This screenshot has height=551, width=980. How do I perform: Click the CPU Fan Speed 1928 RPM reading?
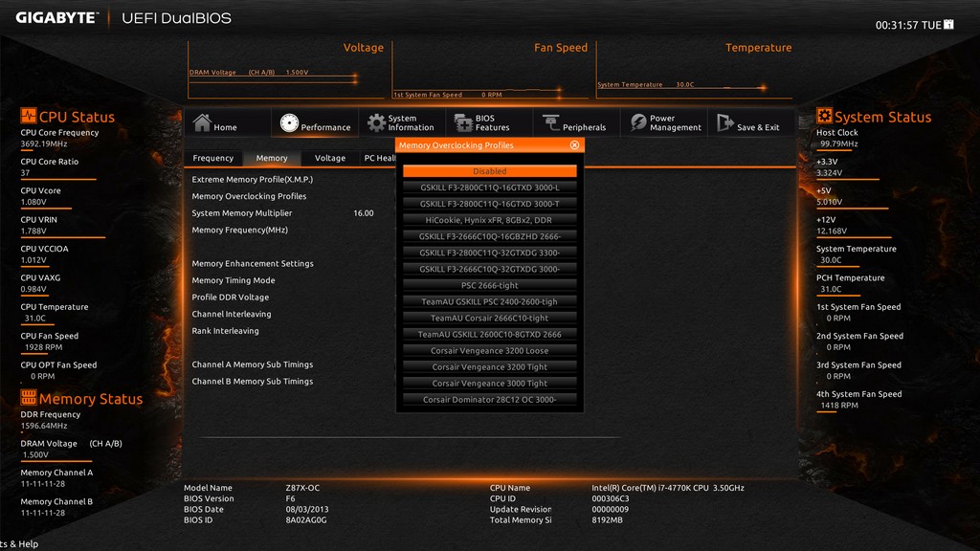[43, 347]
